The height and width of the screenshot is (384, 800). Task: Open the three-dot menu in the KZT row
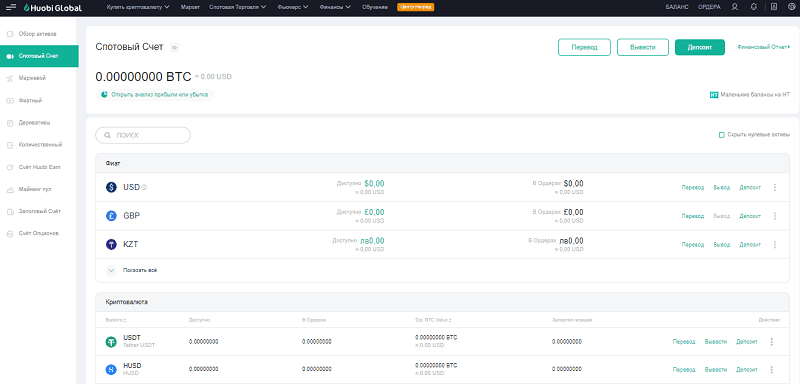[774, 245]
